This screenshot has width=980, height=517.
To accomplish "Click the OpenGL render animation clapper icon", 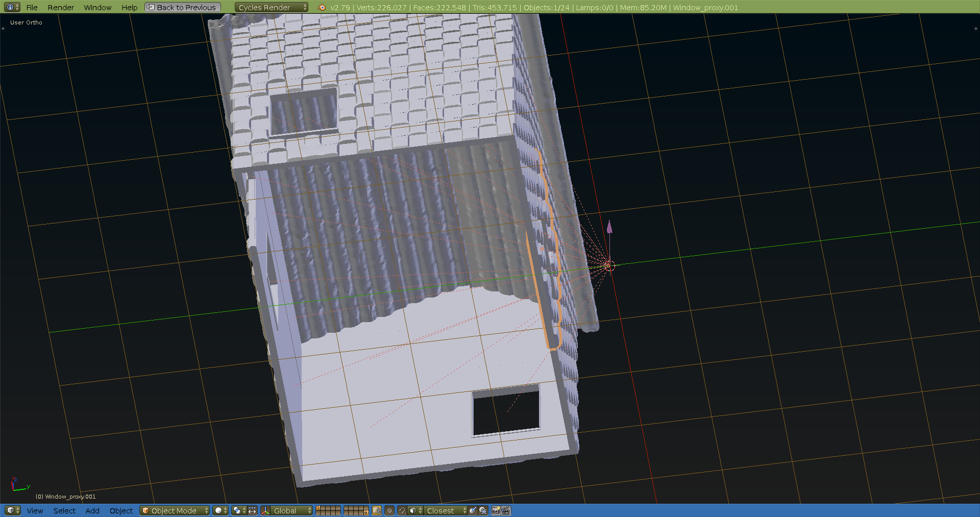I will click(506, 510).
